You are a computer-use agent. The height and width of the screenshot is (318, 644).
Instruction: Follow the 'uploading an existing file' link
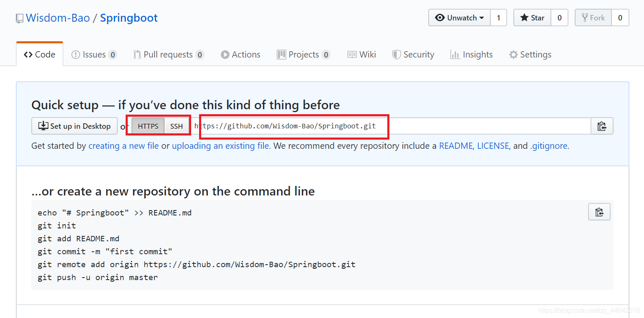[220, 146]
